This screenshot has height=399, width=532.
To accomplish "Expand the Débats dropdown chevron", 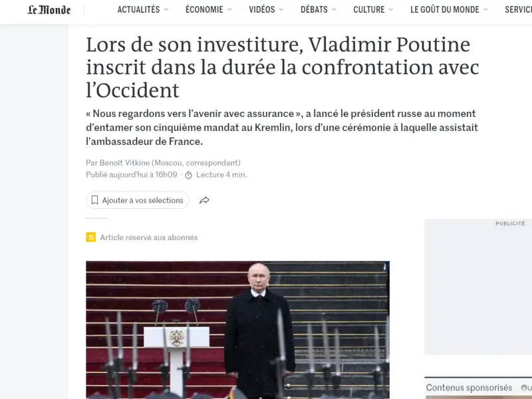I will (334, 9).
